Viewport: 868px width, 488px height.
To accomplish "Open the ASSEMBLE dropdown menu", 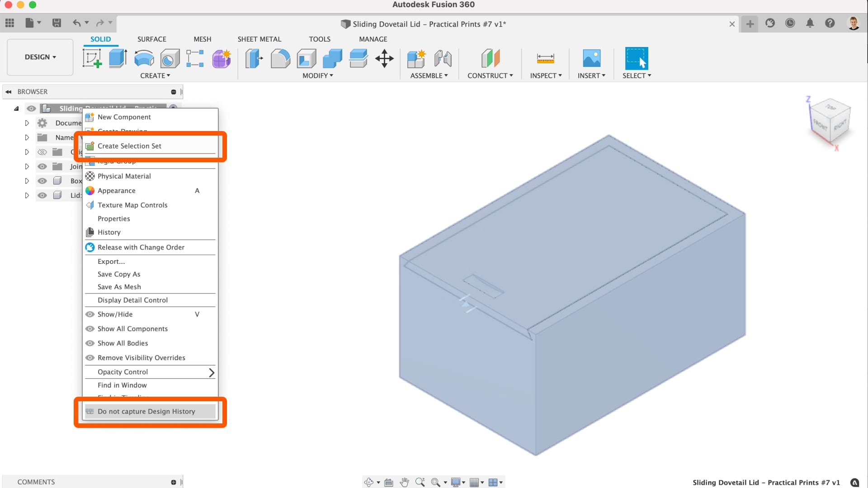I will click(x=429, y=75).
